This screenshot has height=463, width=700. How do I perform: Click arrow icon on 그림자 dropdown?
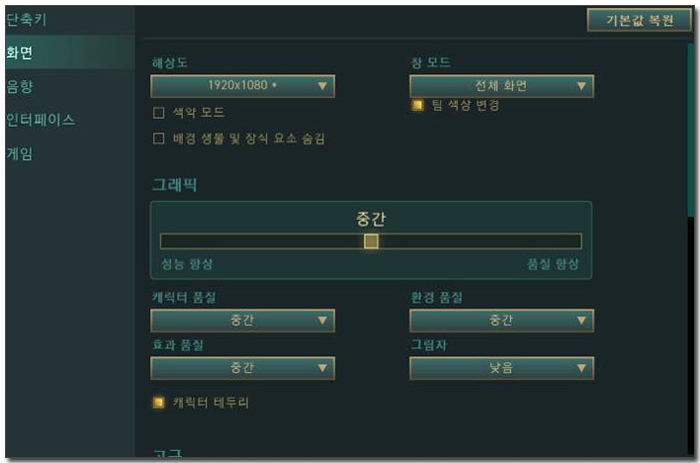[x=581, y=368]
